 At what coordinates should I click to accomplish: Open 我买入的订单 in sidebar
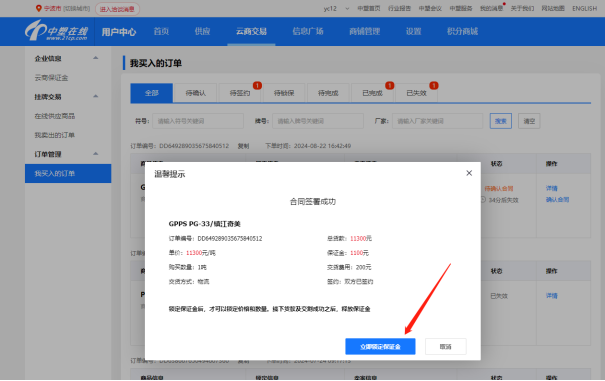pos(68,173)
